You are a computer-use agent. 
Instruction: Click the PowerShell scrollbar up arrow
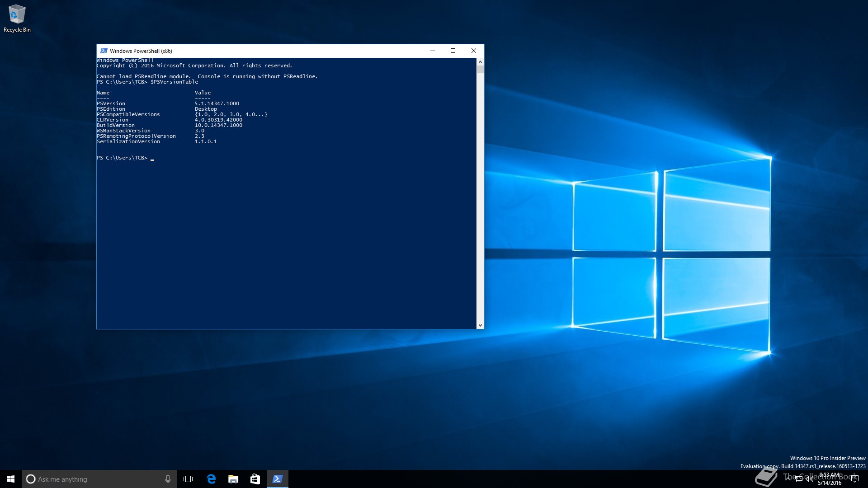pyautogui.click(x=480, y=62)
